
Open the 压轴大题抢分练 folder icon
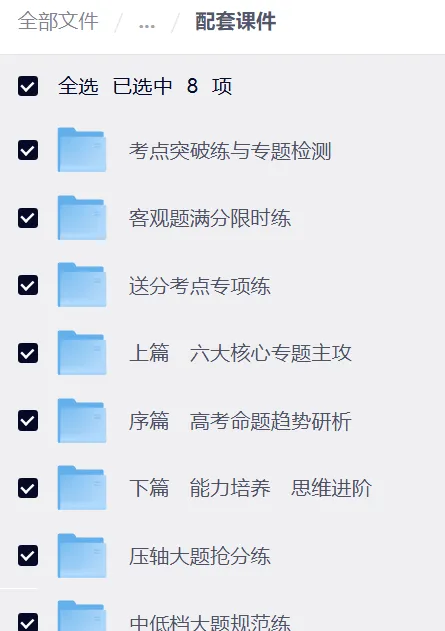[82, 556]
